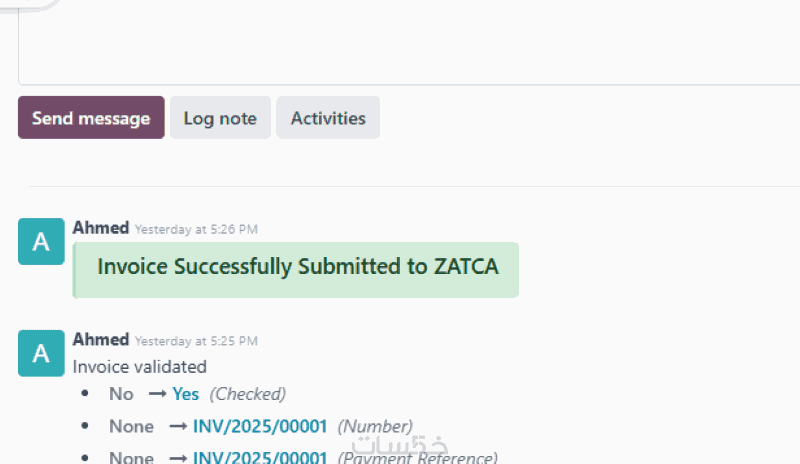Open author Ahmed on the 5:26 PM message
The height and width of the screenshot is (464, 800).
(x=101, y=228)
